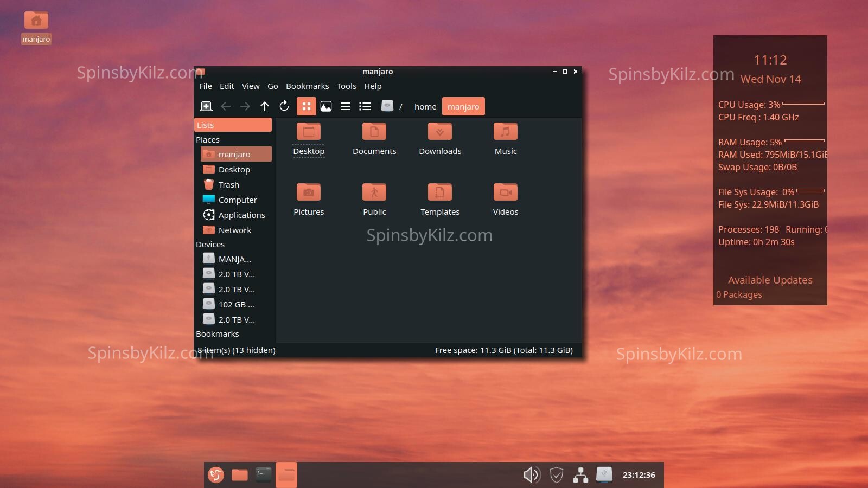The image size is (868, 488).
Task: Click the home path button
Action: [x=425, y=107]
